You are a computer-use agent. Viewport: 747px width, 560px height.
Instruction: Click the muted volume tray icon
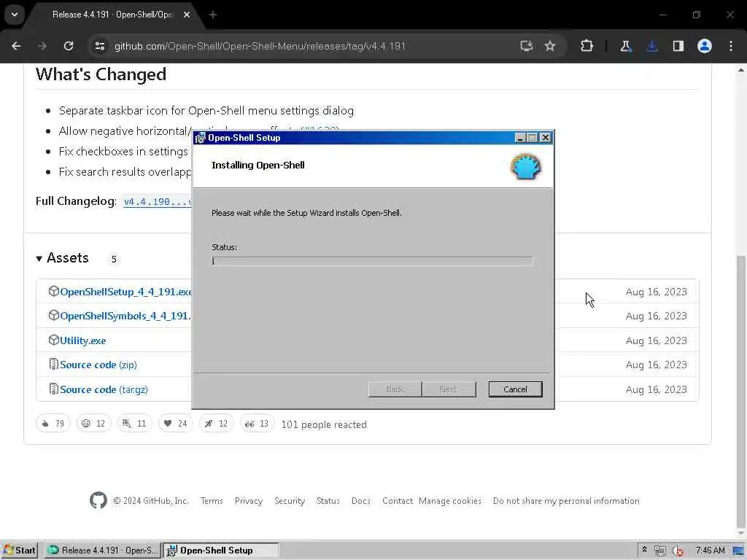click(x=677, y=551)
